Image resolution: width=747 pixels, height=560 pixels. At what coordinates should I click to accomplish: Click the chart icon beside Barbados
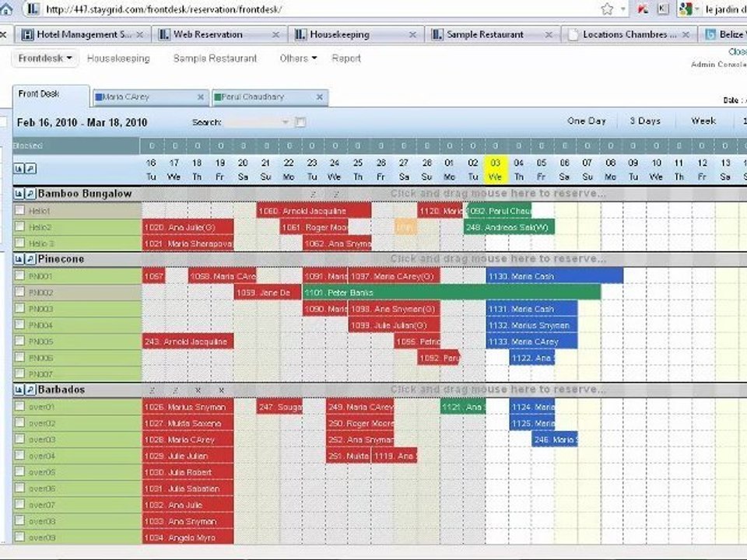click(18, 390)
